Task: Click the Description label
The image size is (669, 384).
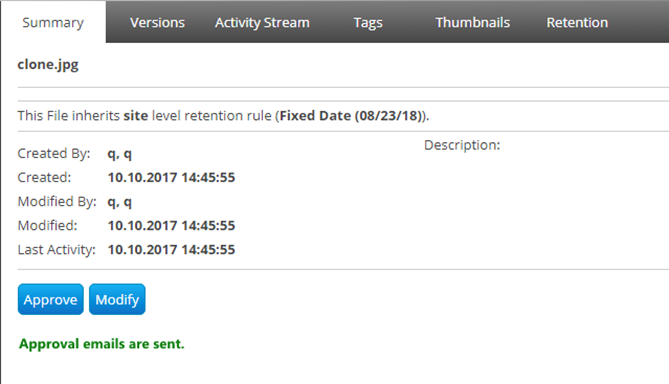Action: pos(462,145)
